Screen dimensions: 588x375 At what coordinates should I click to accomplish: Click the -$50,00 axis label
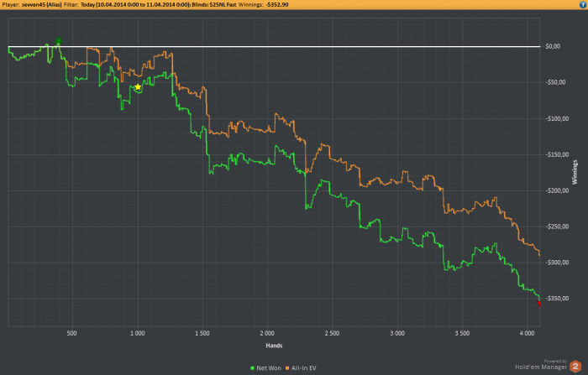click(x=555, y=82)
